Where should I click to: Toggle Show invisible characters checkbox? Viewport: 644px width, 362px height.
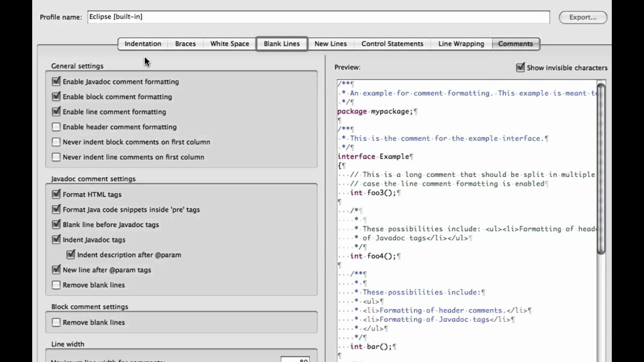pyautogui.click(x=520, y=67)
